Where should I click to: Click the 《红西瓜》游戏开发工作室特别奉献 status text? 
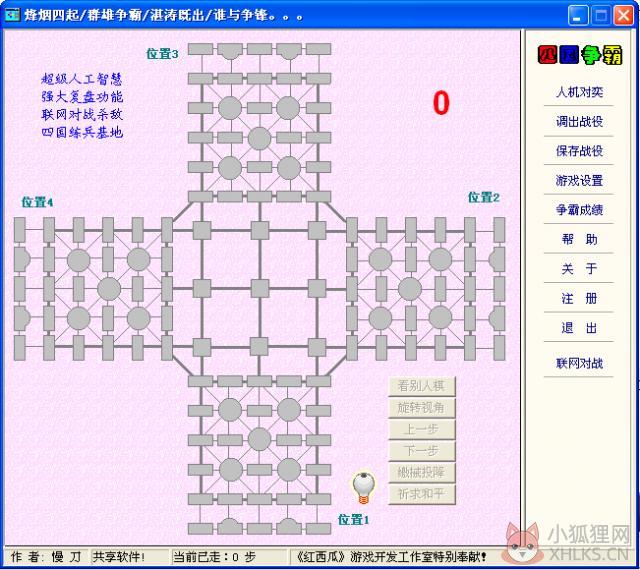(x=390, y=557)
